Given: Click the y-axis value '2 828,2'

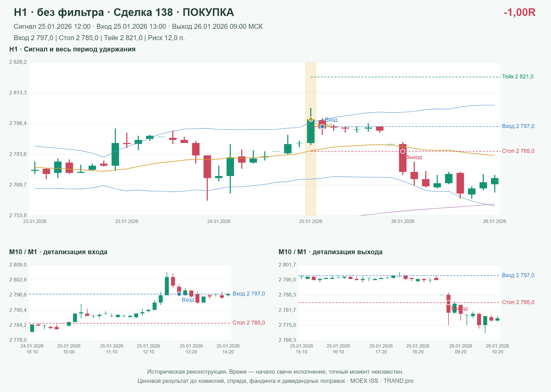Looking at the screenshot, I should [18, 62].
